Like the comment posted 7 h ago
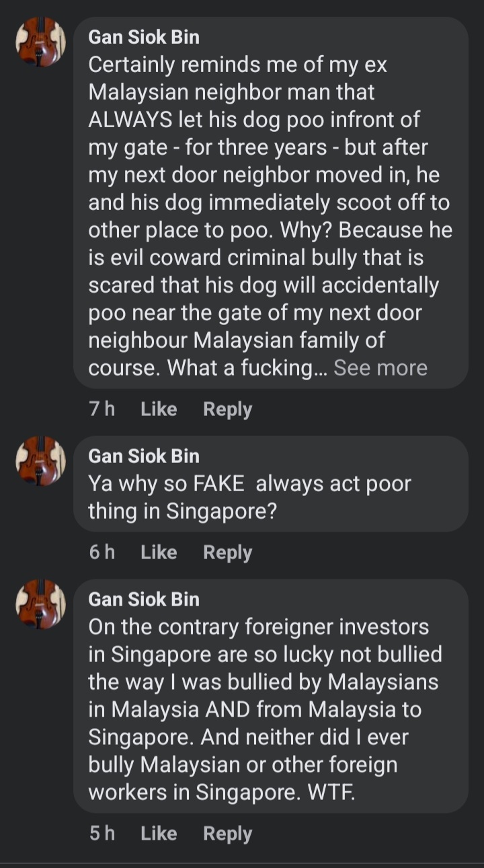The image size is (484, 868). click(159, 409)
